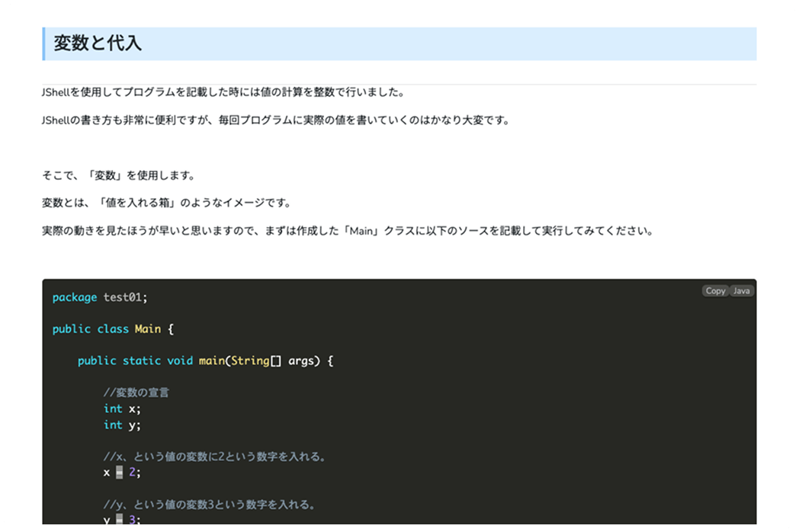Viewport: 799px width, 532px height.
Task: Click the 変数と代入 heading
Action: [x=98, y=43]
